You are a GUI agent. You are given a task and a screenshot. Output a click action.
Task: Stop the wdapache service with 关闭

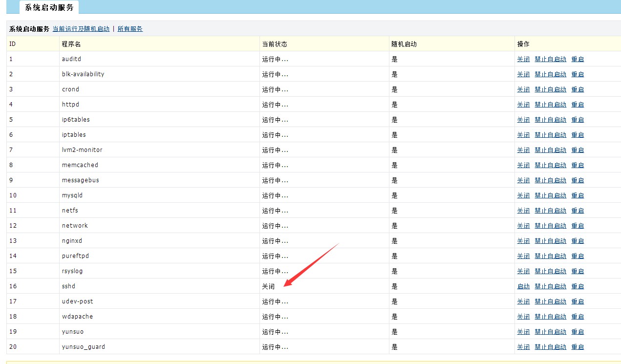523,317
